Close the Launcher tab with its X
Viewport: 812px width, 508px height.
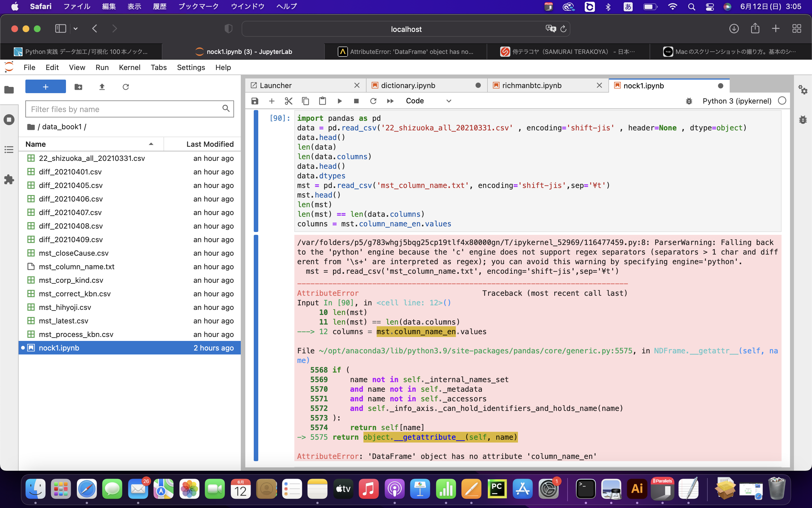click(357, 85)
